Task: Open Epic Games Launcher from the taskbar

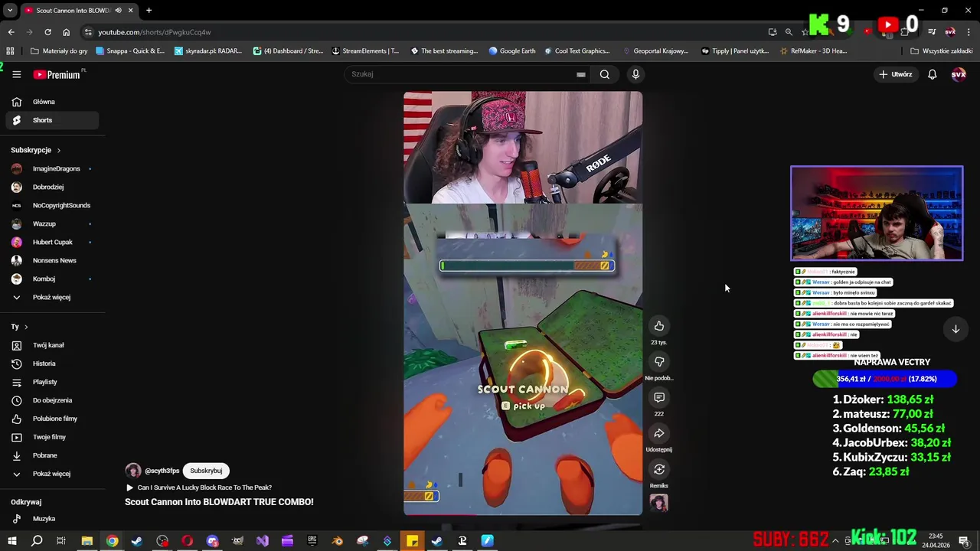Action: (x=312, y=541)
